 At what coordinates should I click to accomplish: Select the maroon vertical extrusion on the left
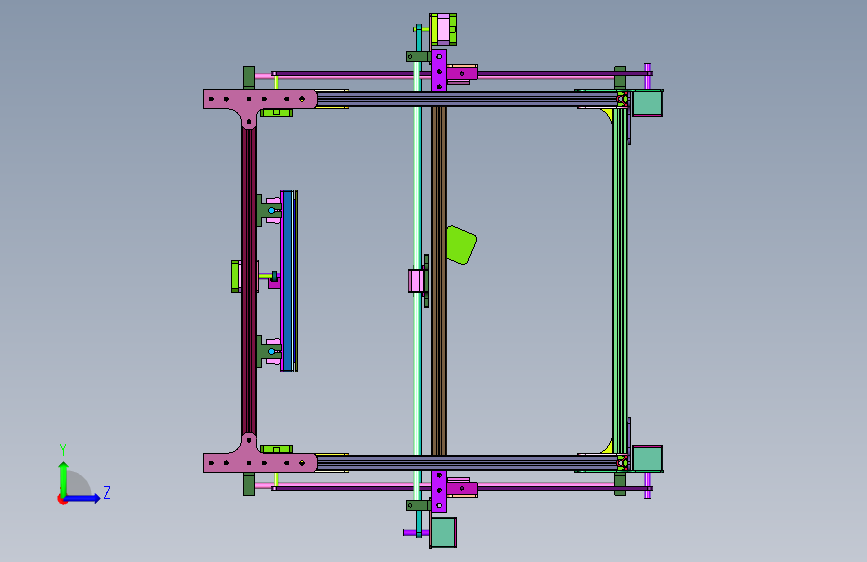[249, 280]
